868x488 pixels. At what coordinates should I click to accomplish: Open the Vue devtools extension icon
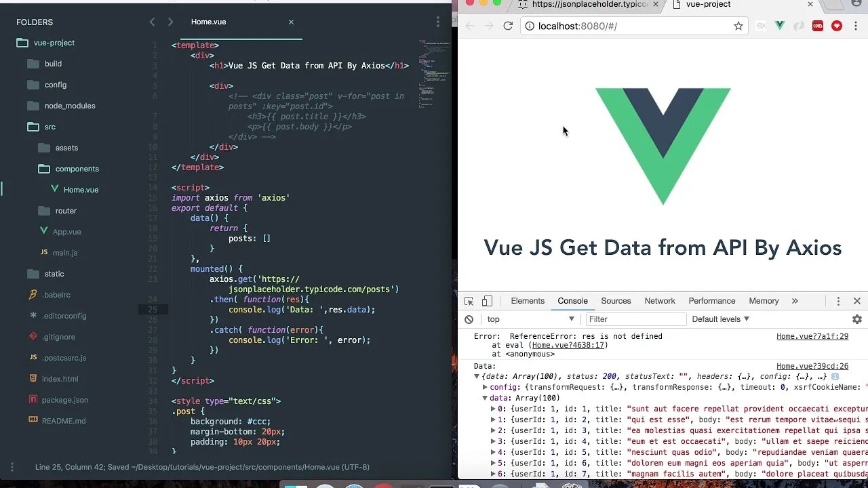tap(780, 26)
